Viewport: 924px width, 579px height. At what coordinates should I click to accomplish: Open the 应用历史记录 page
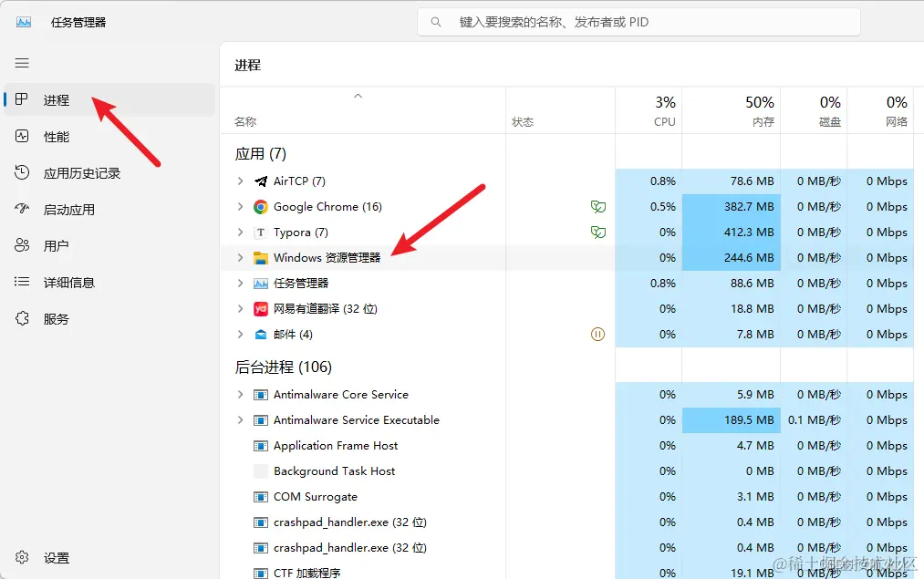109,172
